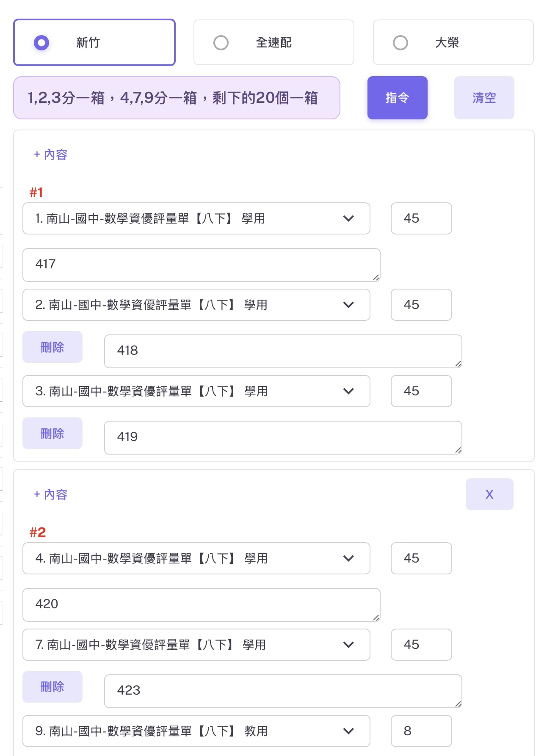Viewport: 558px width, 756px height.
Task: Expand dropdown for item 4 南山 學用
Action: point(196,558)
